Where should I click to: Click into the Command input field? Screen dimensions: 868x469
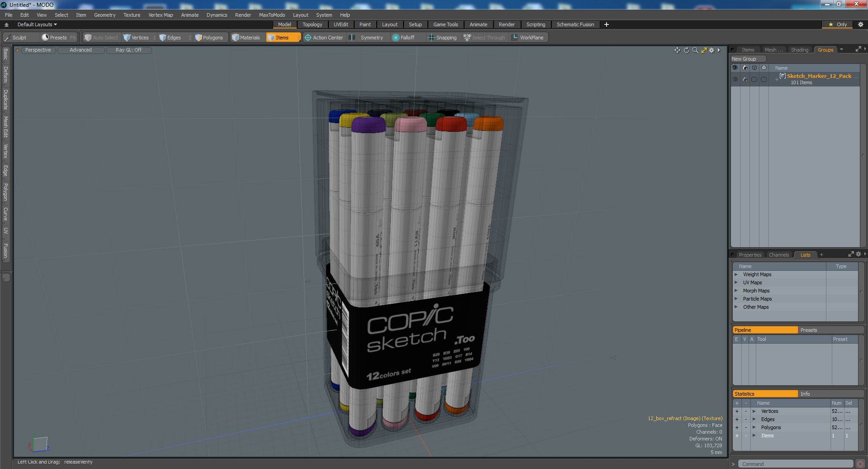point(796,464)
